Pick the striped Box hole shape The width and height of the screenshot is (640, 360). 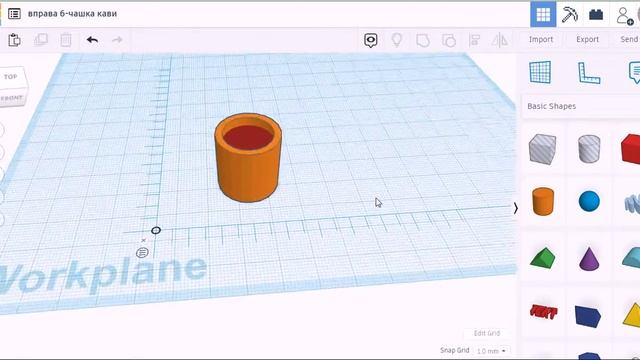(x=542, y=149)
